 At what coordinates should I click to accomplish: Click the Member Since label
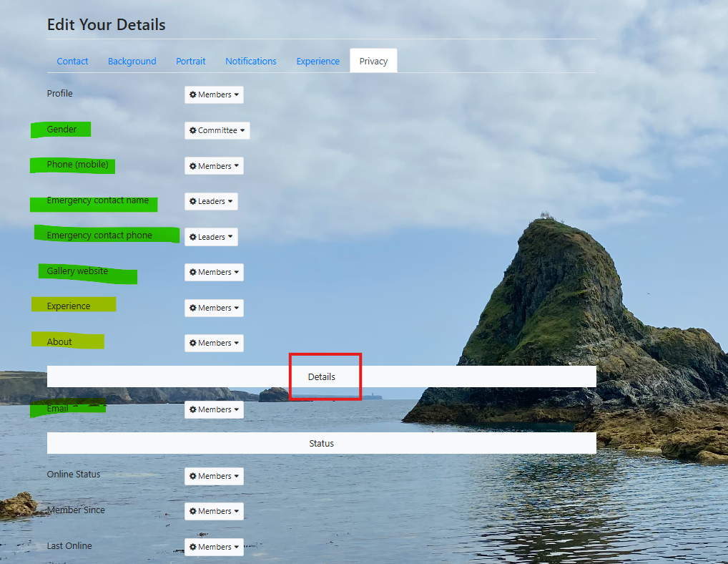click(76, 510)
